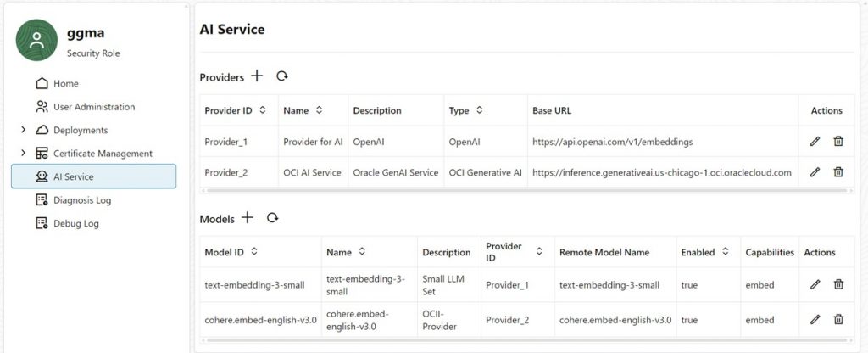
Task: Edit the text-embedding-3-small model
Action: pyautogui.click(x=815, y=285)
